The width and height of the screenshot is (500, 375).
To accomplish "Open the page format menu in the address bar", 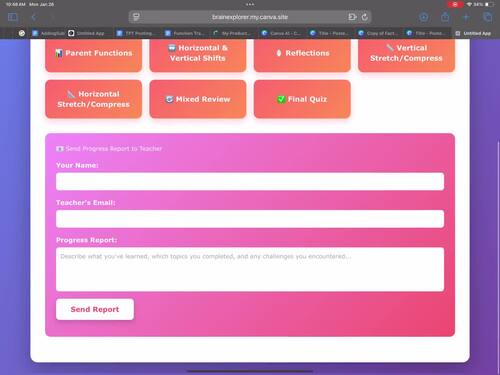I will click(x=136, y=17).
